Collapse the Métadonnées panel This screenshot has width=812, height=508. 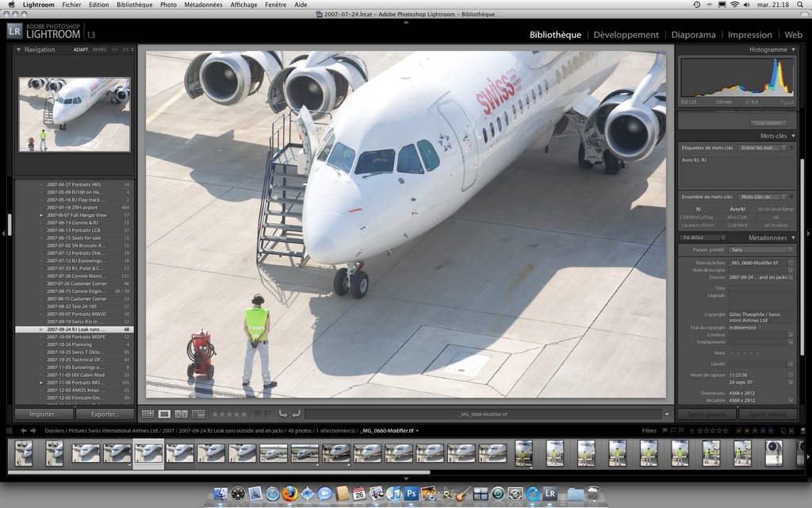click(x=793, y=238)
